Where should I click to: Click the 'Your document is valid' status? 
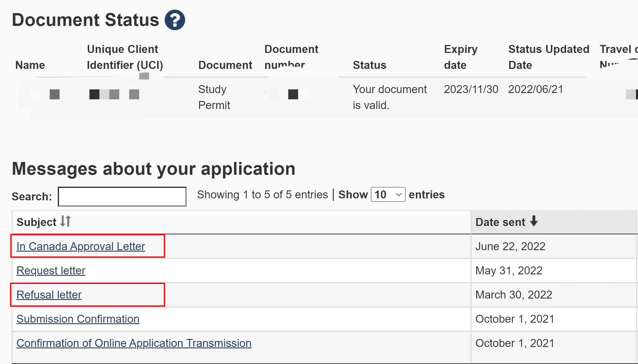click(389, 97)
